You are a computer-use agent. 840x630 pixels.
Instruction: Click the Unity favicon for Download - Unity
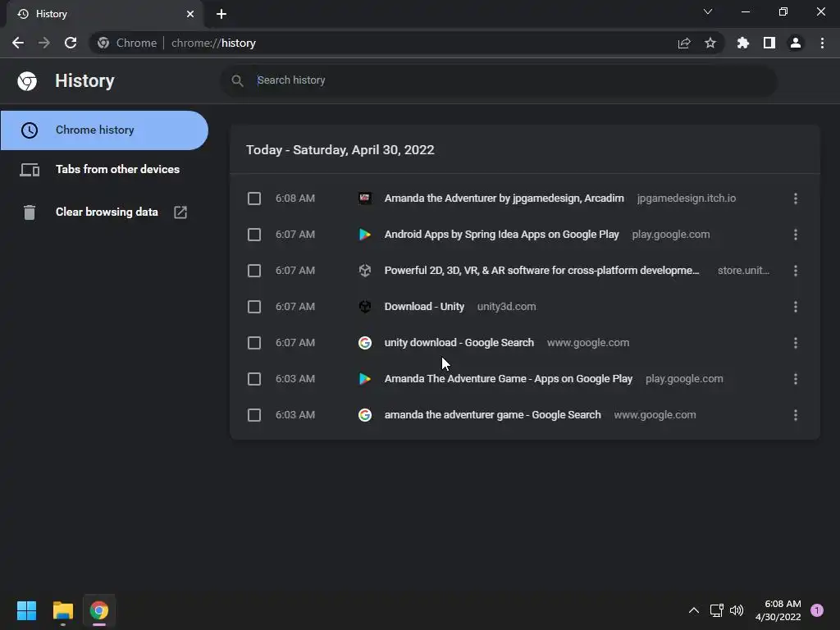(365, 307)
